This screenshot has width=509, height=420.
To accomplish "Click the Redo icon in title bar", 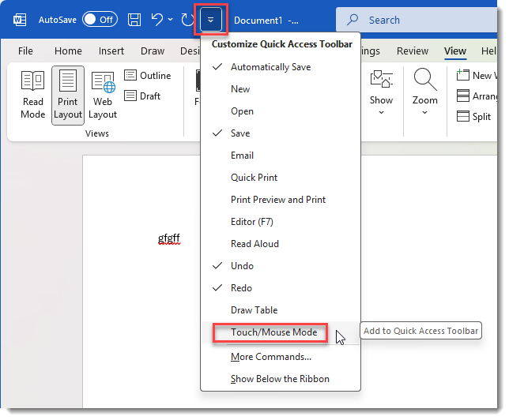I will pyautogui.click(x=187, y=20).
